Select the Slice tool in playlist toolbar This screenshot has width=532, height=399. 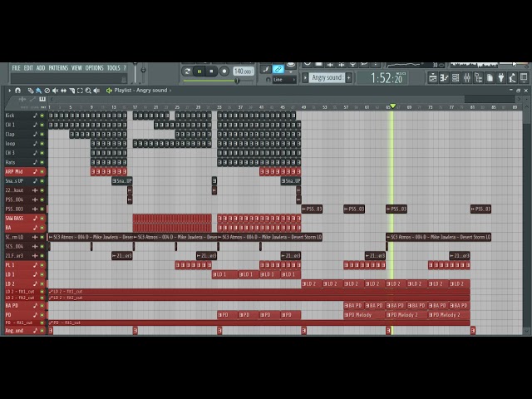pos(72,91)
